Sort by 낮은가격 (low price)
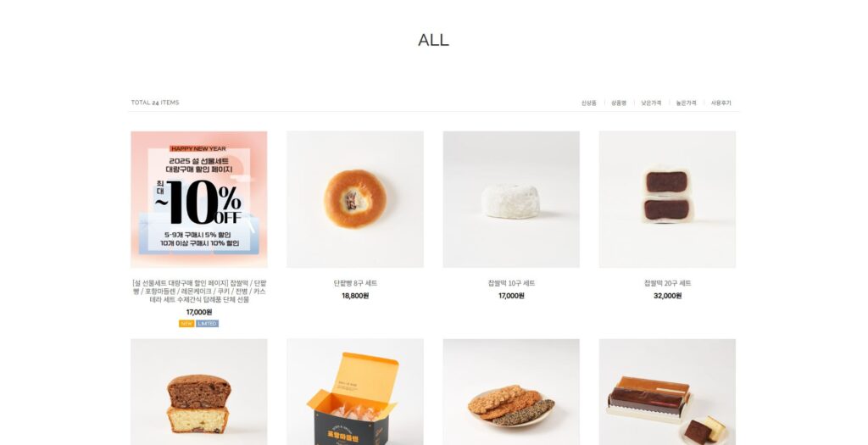The height and width of the screenshot is (445, 868). tap(651, 103)
